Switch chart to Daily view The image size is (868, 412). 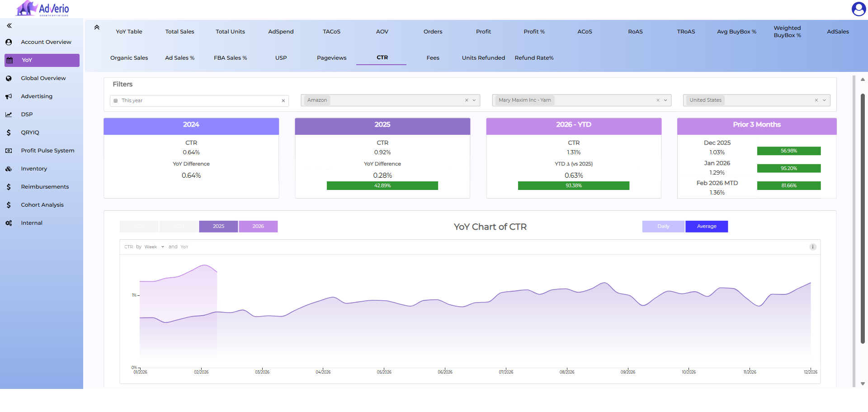(663, 226)
